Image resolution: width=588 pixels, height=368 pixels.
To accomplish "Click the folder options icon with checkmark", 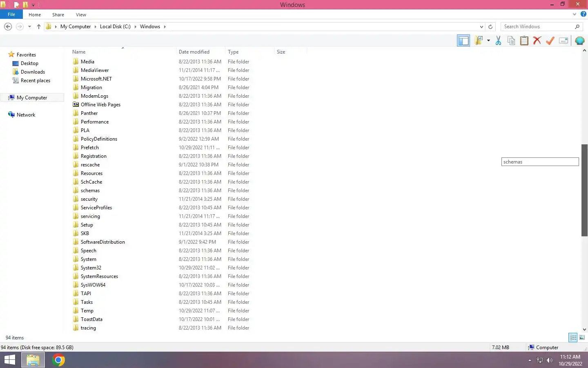I will coord(479,40).
